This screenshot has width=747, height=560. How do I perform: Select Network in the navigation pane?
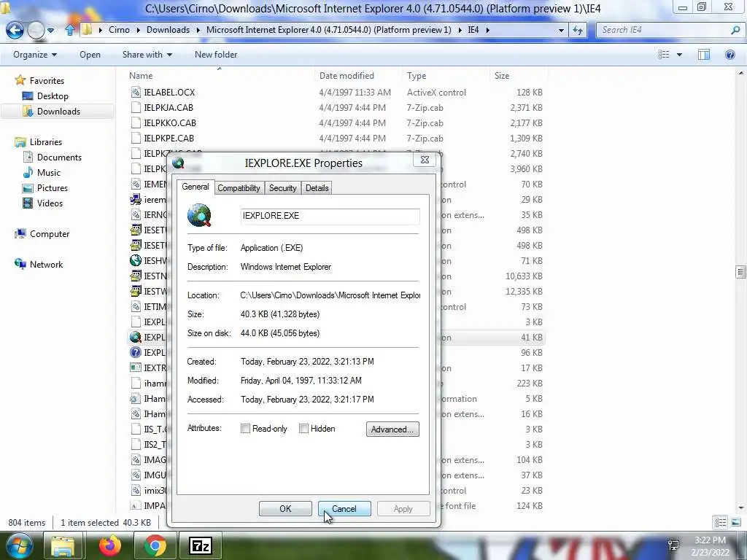(x=46, y=264)
